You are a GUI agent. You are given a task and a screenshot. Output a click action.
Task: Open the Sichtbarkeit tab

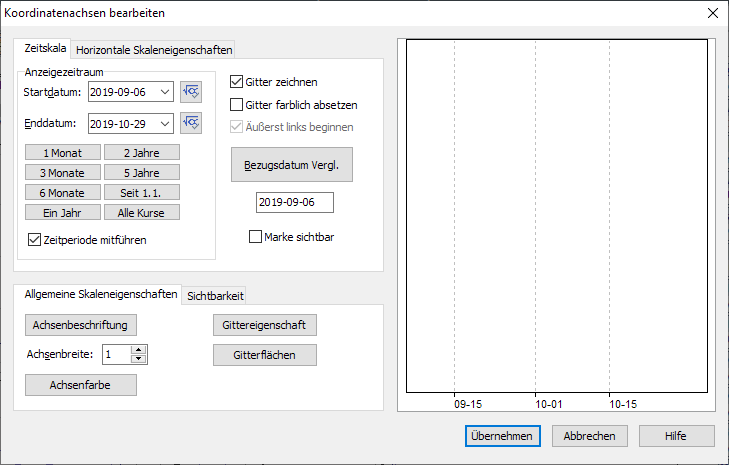215,295
